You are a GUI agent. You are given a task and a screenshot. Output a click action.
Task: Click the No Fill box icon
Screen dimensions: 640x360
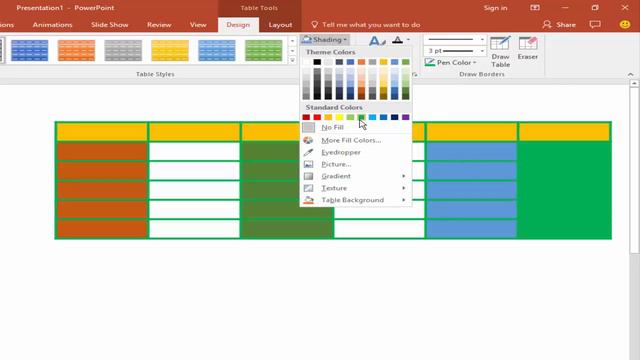308,127
